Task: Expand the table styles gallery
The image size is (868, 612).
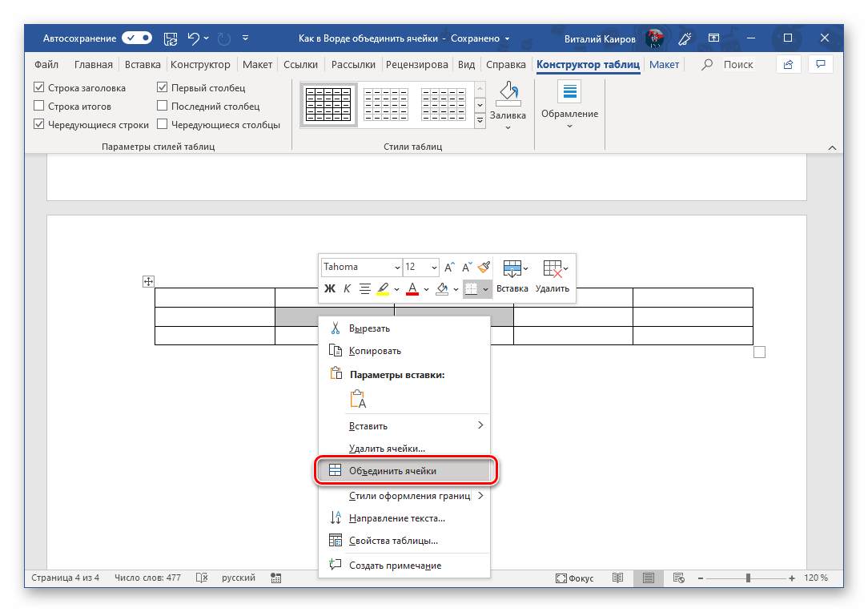Action: [x=480, y=119]
